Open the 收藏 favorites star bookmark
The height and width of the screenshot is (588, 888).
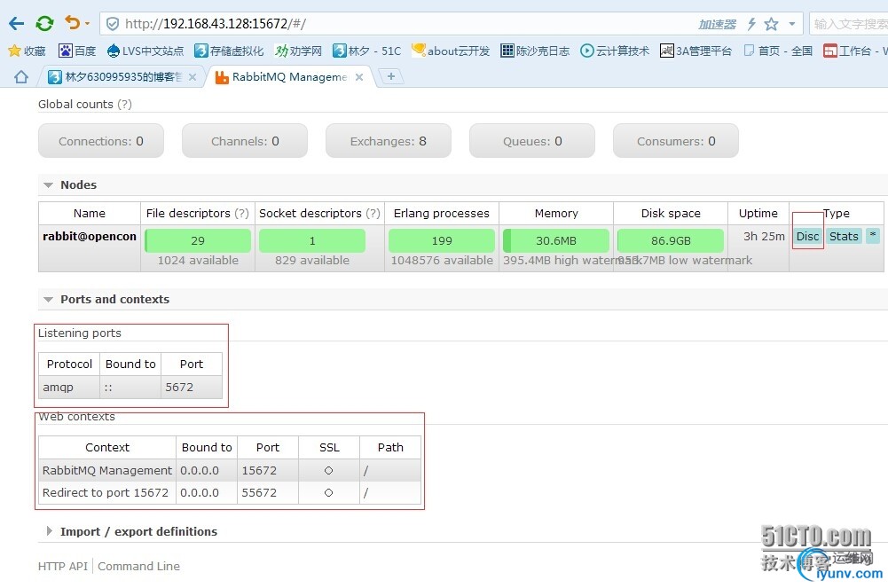(x=27, y=51)
